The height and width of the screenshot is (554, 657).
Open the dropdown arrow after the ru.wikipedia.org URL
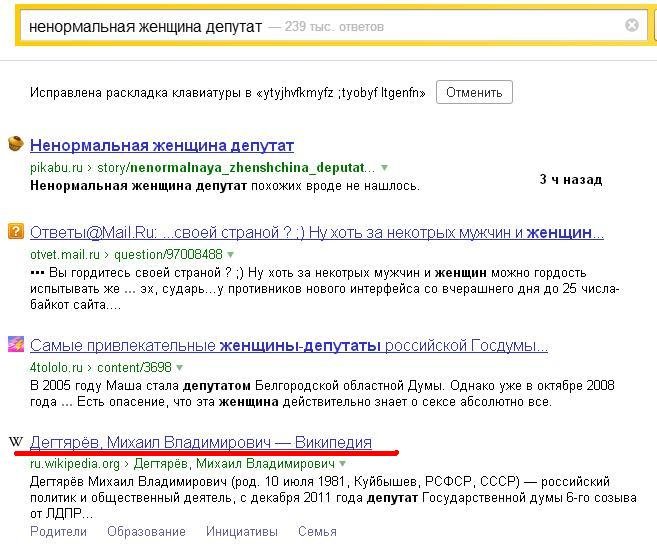point(342,464)
